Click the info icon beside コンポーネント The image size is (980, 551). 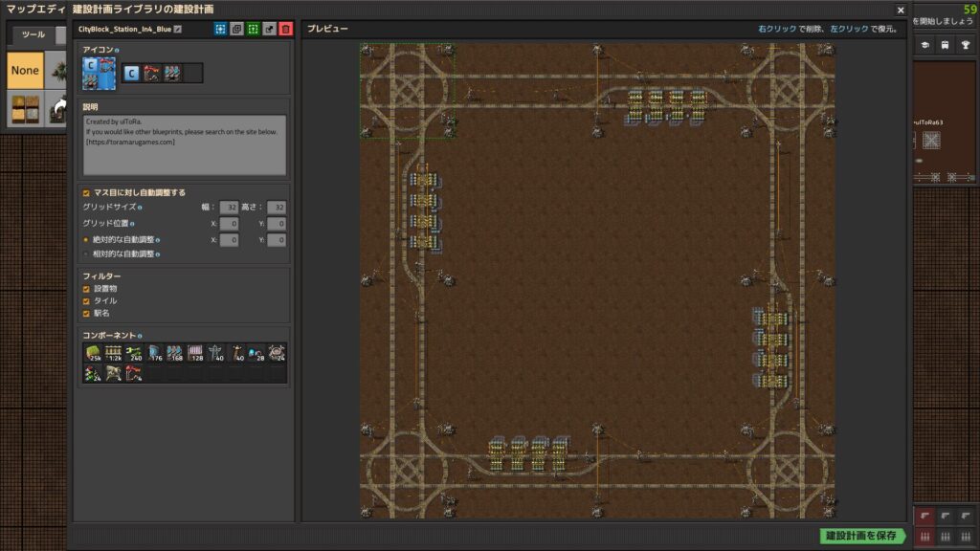140,336
